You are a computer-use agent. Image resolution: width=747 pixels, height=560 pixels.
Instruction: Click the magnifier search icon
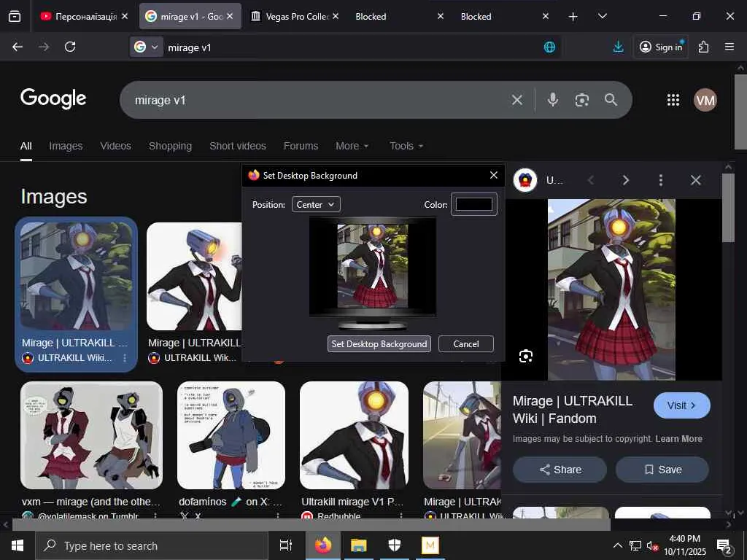(x=611, y=100)
